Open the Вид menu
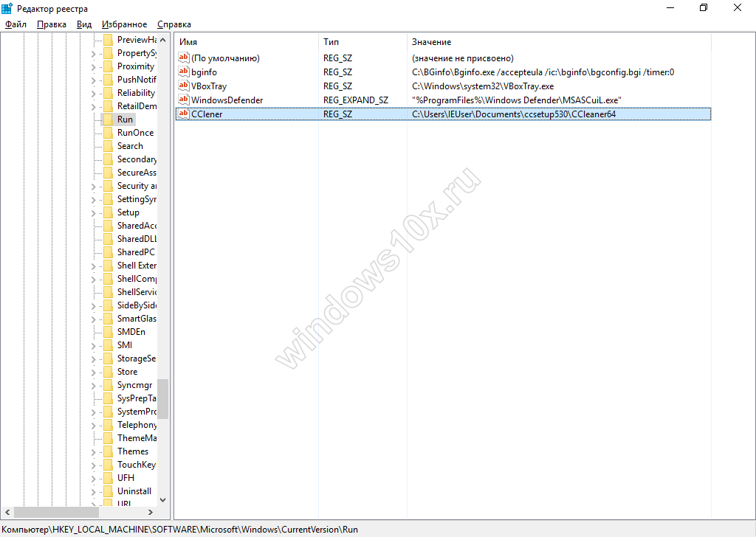Viewport: 756px width, 537px height. click(84, 24)
